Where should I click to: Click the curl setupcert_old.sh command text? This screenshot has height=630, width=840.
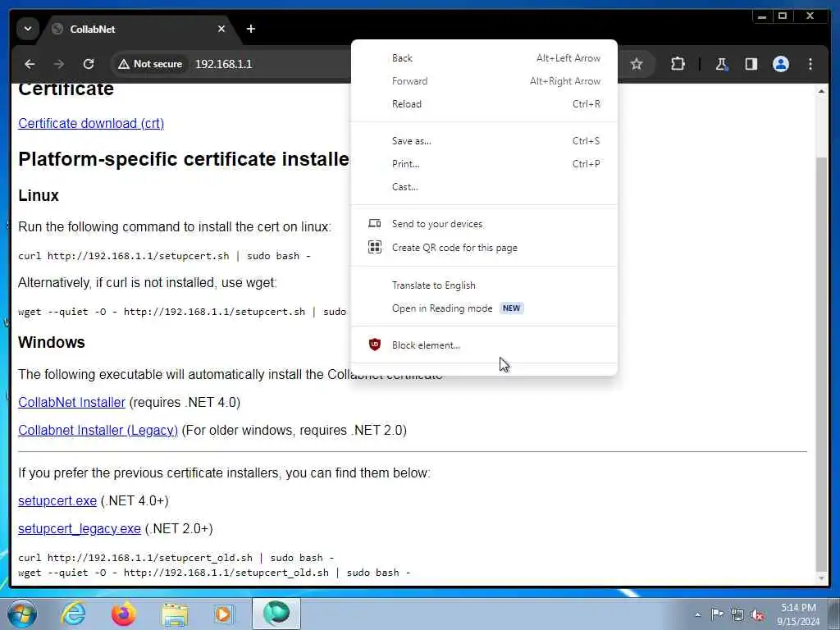pyautogui.click(x=176, y=558)
